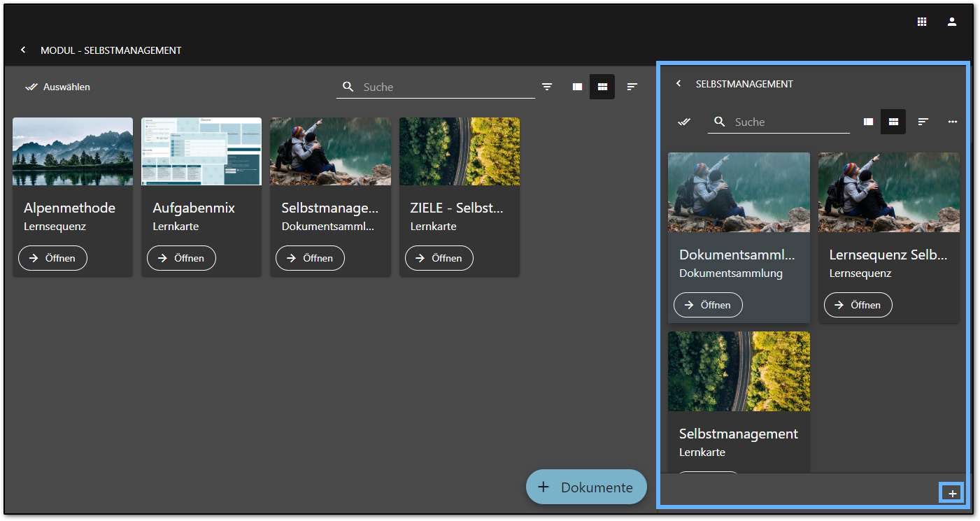Click the magnifier icon in side panel search

[720, 122]
